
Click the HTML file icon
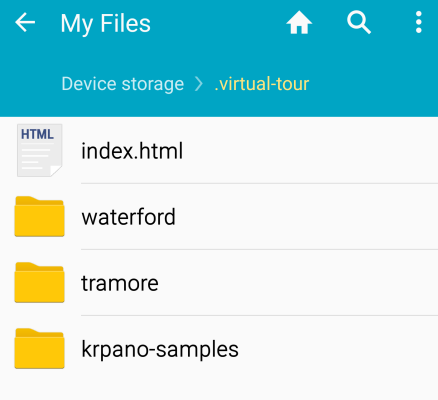coord(39,150)
